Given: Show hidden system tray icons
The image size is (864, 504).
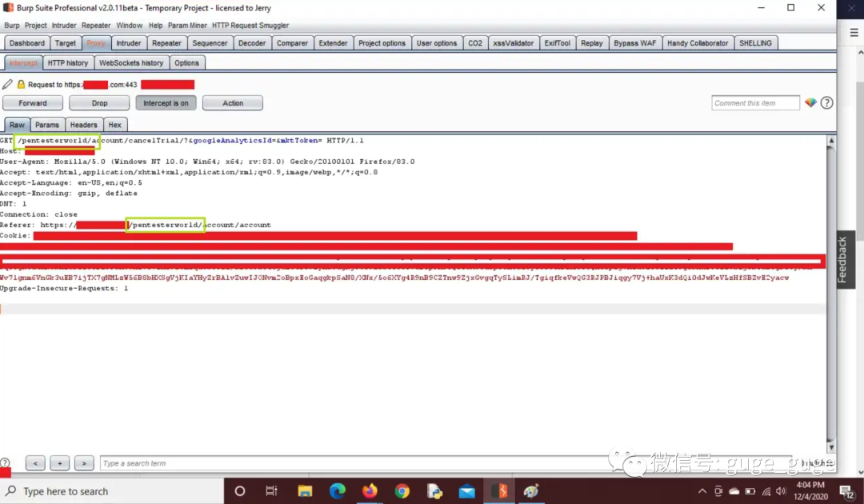Looking at the screenshot, I should 702,490.
